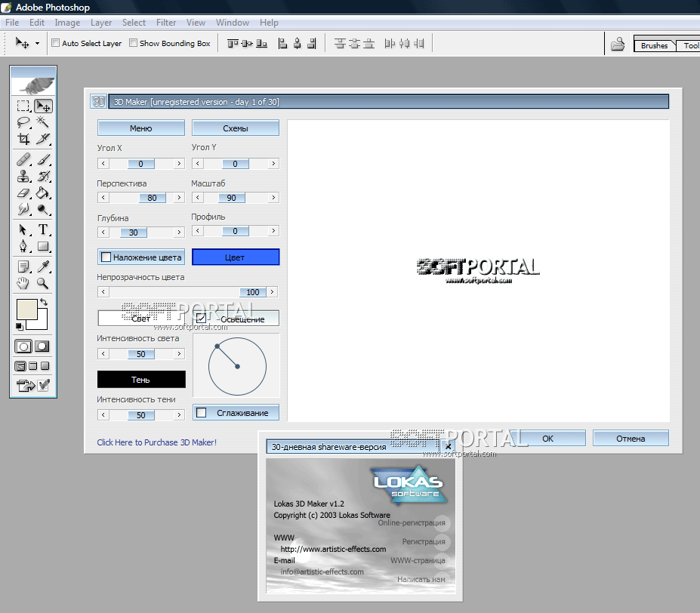Select the History Brush tool
The height and width of the screenshot is (613, 700).
coord(43,177)
